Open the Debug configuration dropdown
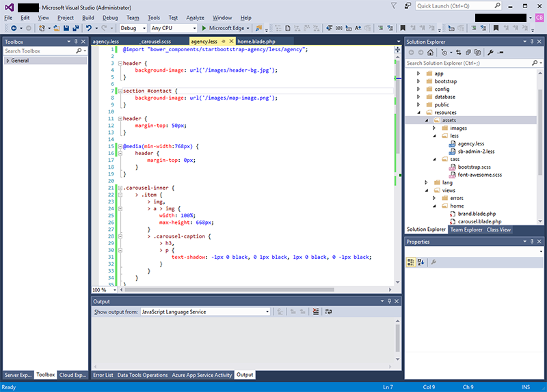Viewport: 547px width, 392px height. click(x=133, y=28)
